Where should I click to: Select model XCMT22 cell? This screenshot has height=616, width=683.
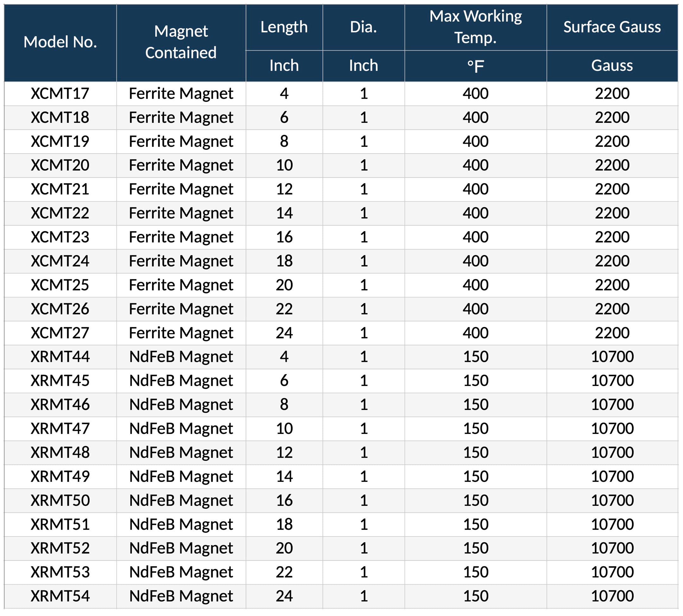coord(60,214)
